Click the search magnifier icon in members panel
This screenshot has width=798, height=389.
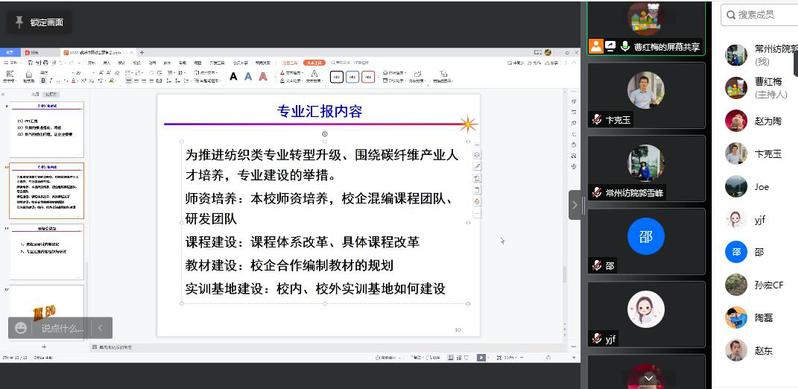[x=731, y=15]
